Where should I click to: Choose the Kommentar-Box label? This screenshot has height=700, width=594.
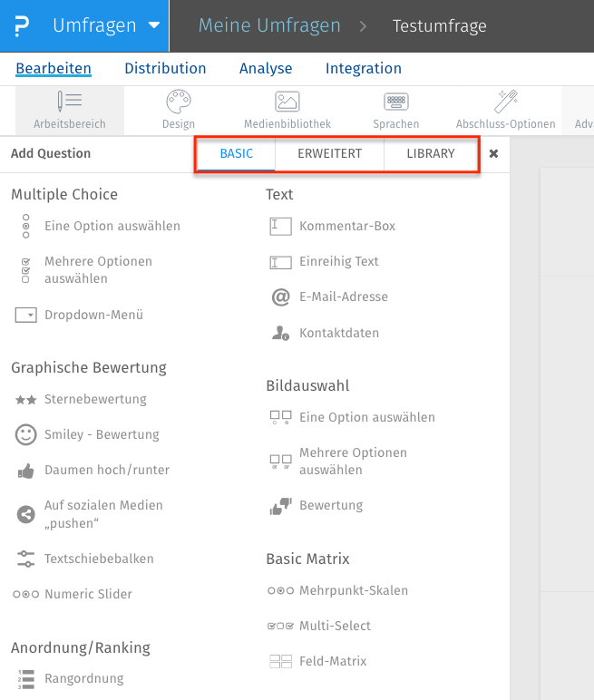pyautogui.click(x=347, y=226)
